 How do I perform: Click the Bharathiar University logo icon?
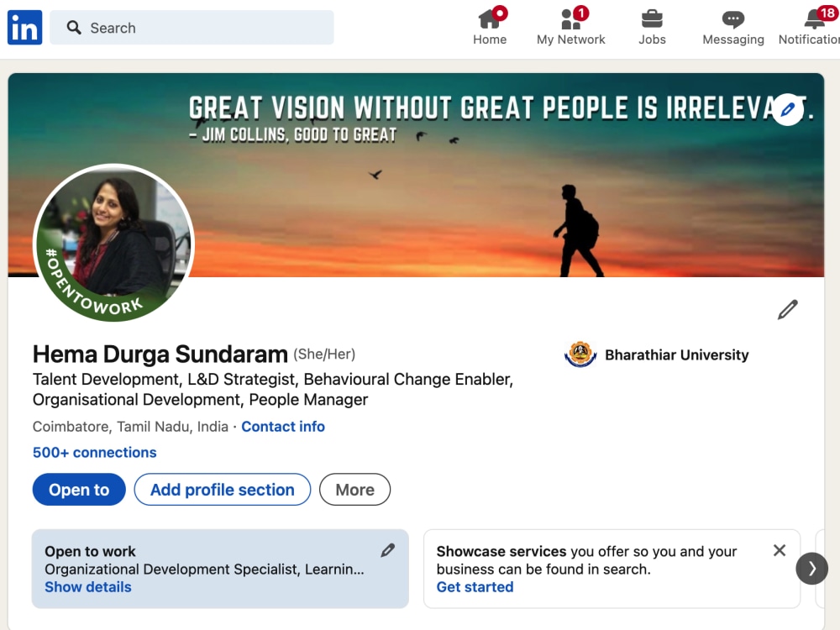click(580, 354)
